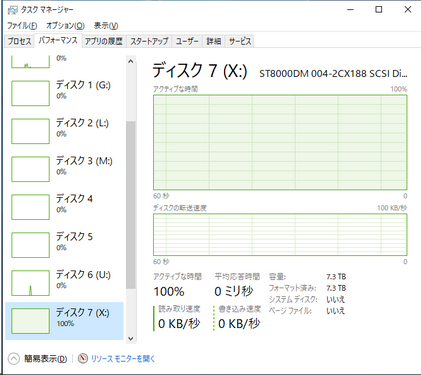Click the ディスク 1 (G:) graph thumbnail
The width and height of the screenshot is (421, 375).
[30, 93]
